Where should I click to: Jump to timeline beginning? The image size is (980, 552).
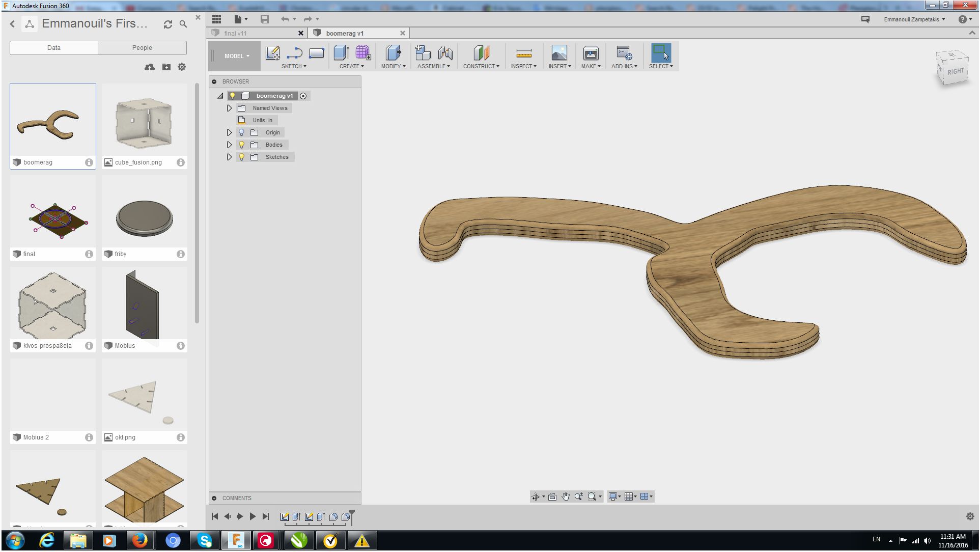coord(215,516)
